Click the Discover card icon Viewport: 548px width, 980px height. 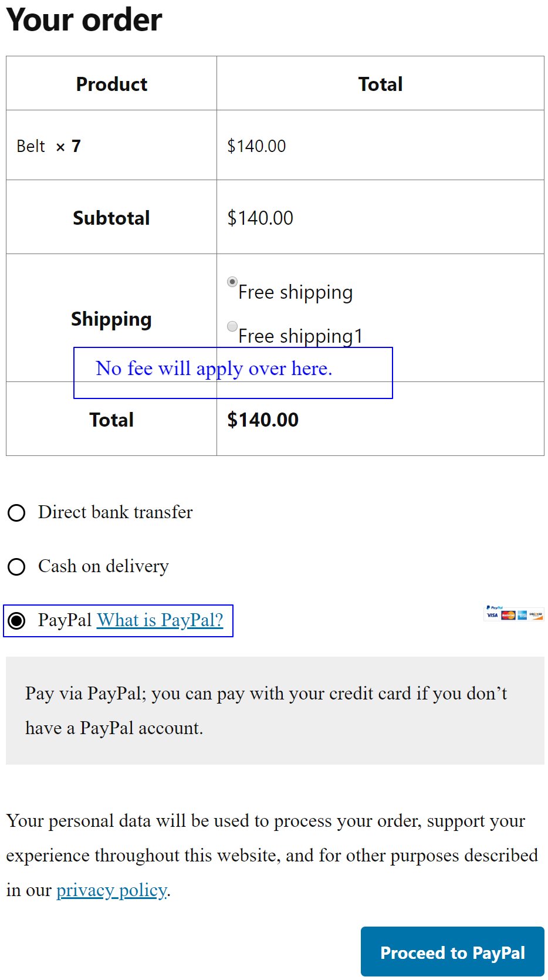pos(536,615)
